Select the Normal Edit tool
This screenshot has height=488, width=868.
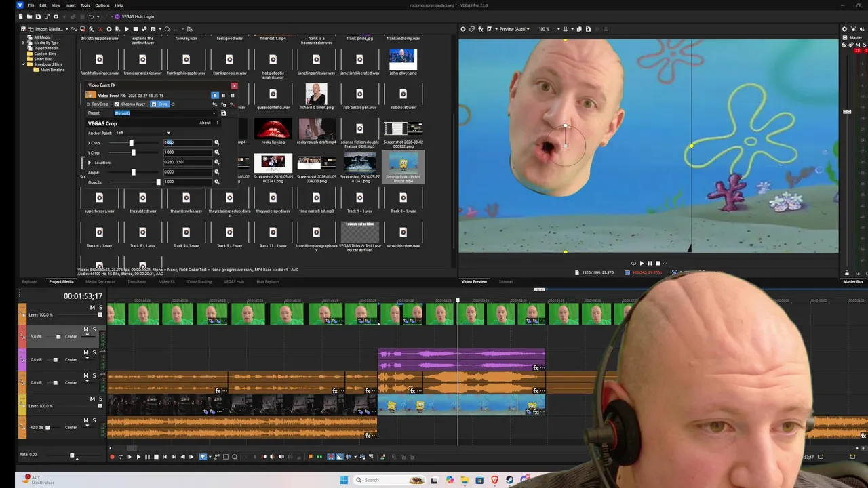(203, 457)
